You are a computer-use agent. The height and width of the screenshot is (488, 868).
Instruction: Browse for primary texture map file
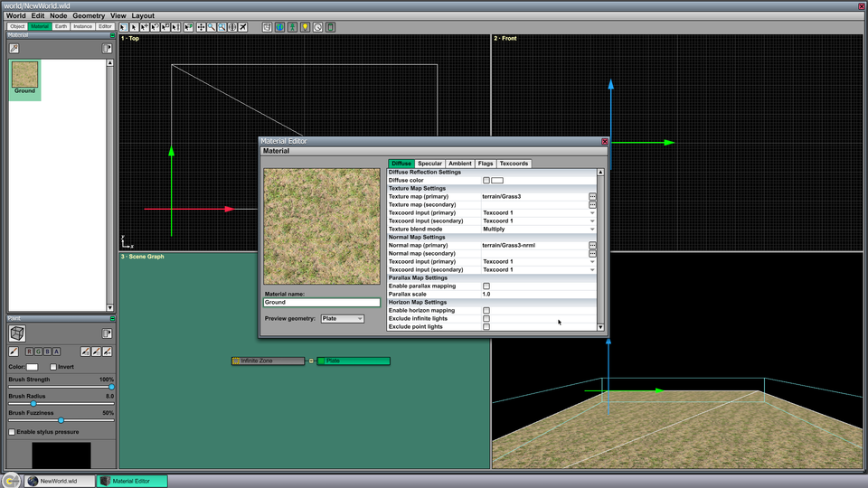pyautogui.click(x=592, y=196)
